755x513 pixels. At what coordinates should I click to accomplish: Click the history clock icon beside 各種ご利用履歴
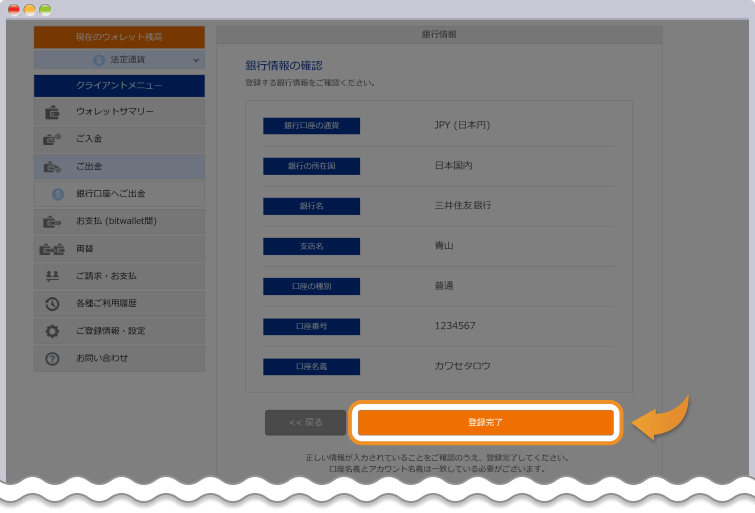pyautogui.click(x=52, y=304)
